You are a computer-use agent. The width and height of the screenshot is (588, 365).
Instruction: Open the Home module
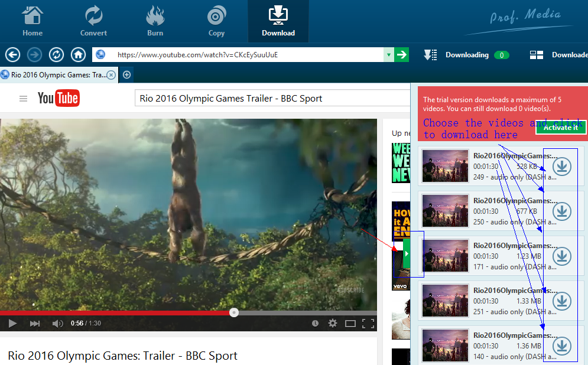pos(33,21)
